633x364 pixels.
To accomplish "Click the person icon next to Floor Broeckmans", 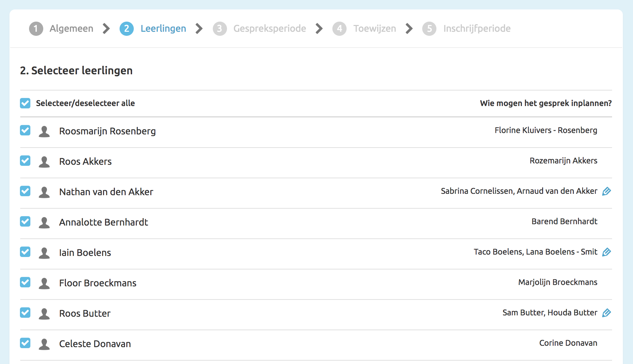I will (44, 283).
